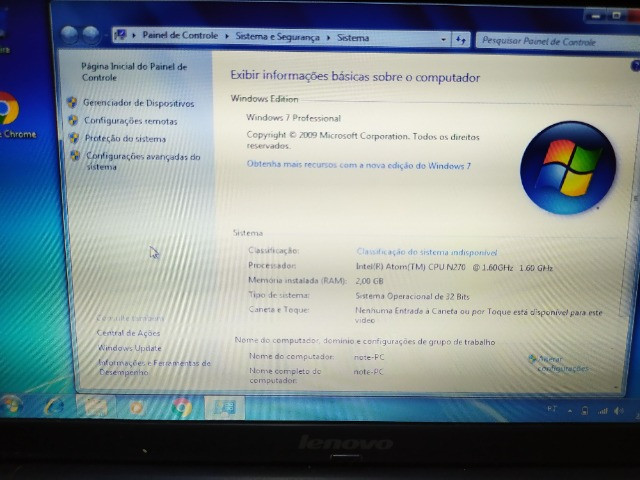Click Alterar configurações link
Viewport: 640px width, 480px height.
(562, 364)
